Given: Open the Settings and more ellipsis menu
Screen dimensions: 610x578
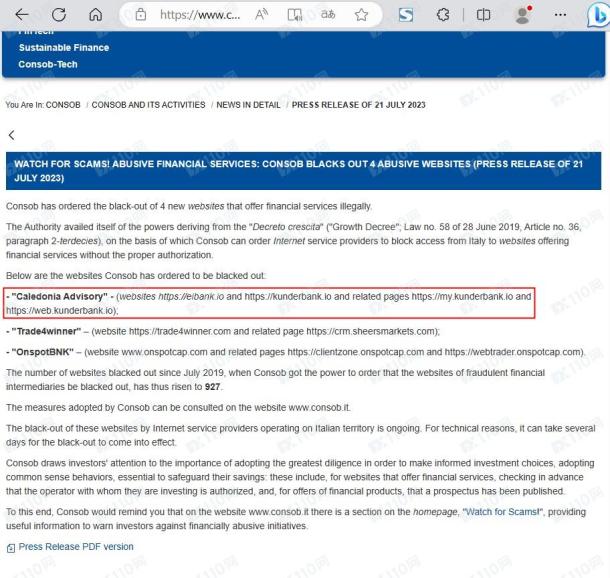Looking at the screenshot, I should (560, 15).
